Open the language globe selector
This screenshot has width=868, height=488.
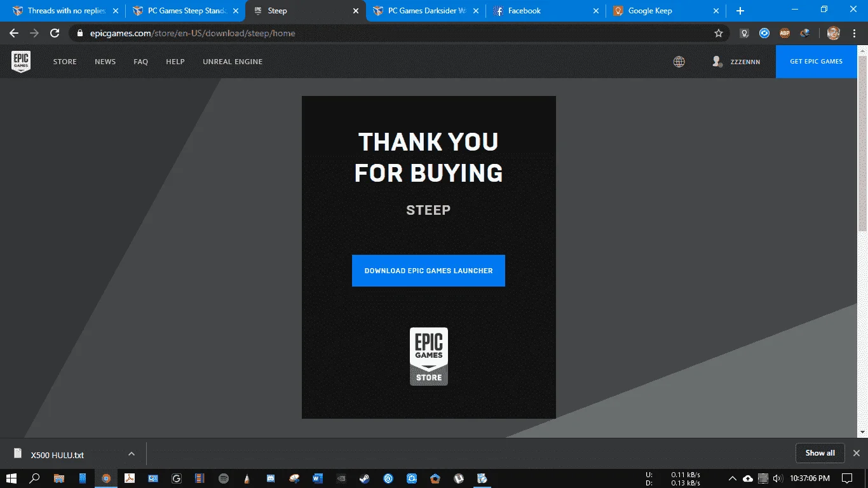coord(679,62)
